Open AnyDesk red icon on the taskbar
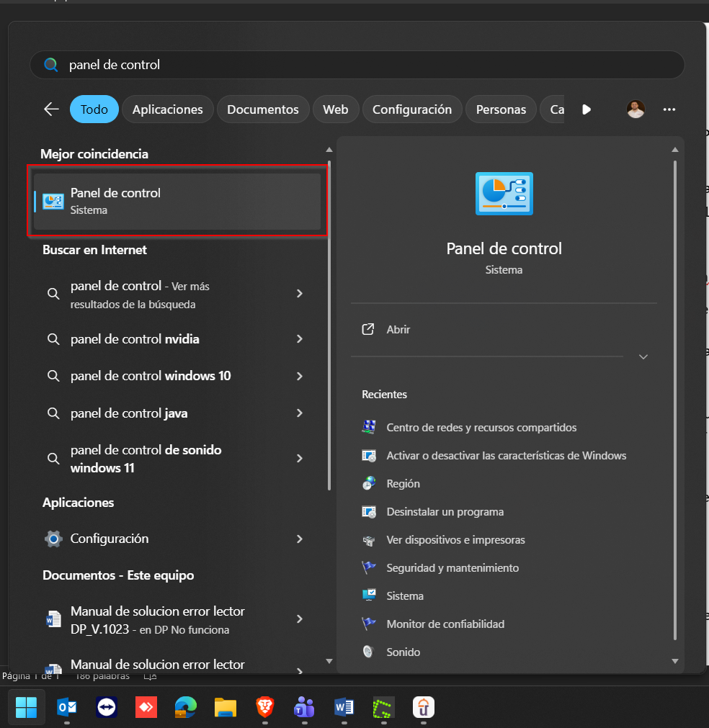Screen dimensions: 709x728 click(146, 708)
